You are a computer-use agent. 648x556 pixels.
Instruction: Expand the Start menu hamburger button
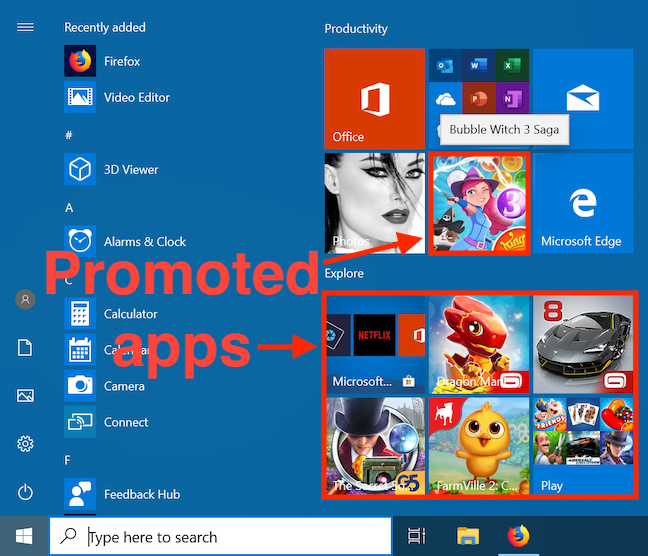coord(26,27)
